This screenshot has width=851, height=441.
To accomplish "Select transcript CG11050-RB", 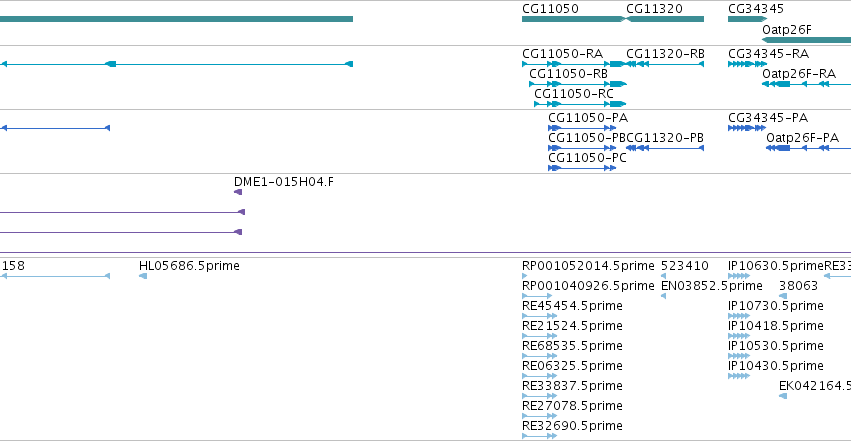I will pos(578,84).
